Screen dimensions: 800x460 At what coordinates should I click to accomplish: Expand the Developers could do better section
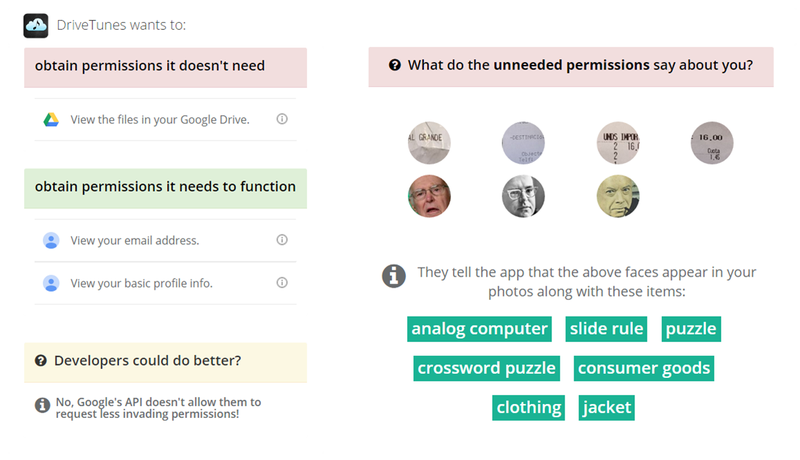pos(165,363)
